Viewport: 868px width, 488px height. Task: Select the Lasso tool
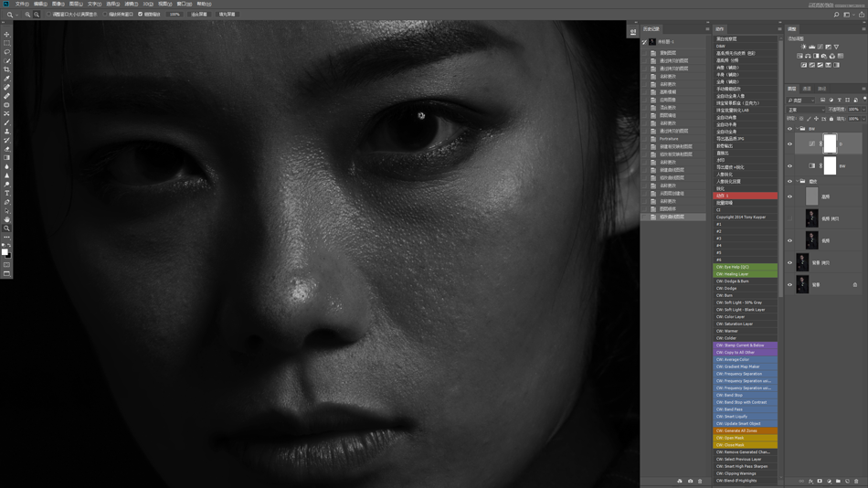pos(6,52)
